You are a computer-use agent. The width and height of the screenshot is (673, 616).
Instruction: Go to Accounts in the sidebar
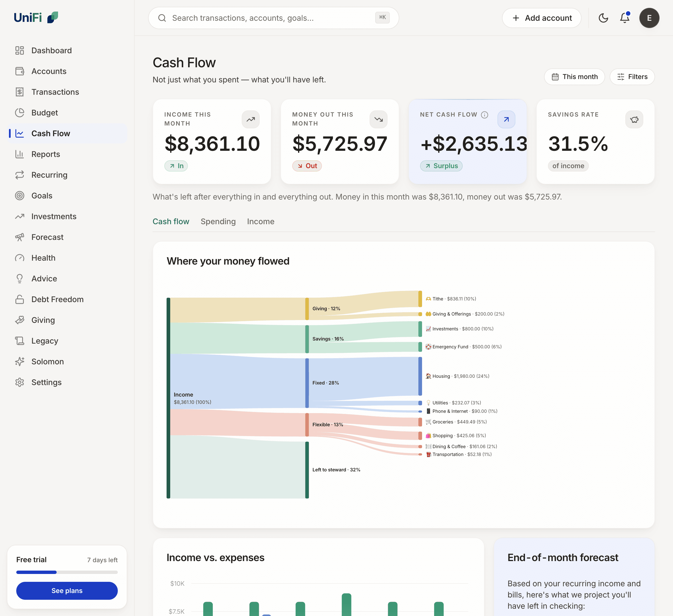67,71
